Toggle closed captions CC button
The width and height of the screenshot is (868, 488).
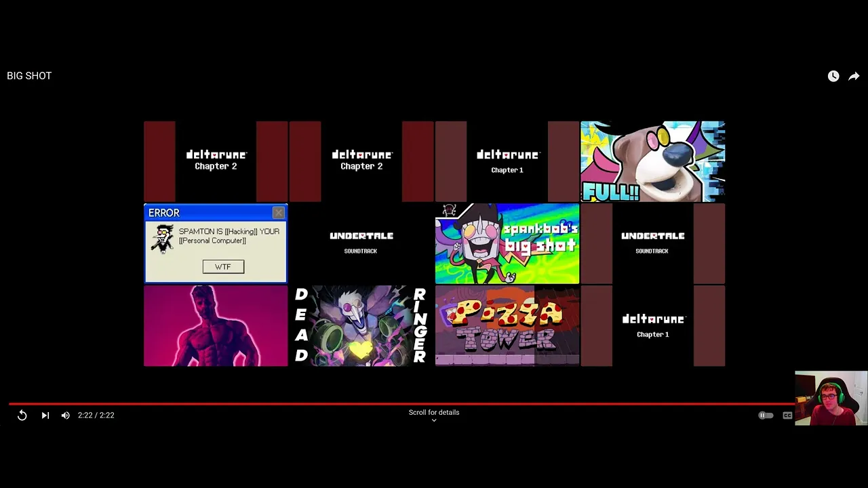point(787,415)
